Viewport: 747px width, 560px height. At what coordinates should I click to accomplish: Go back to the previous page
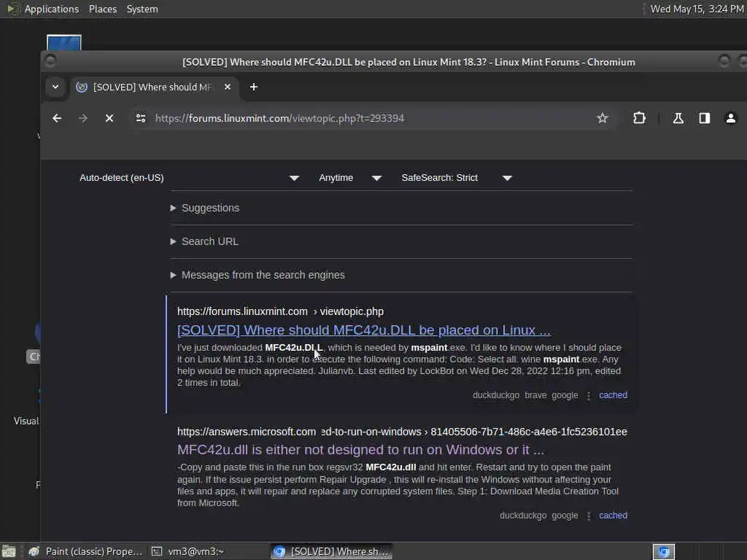[x=57, y=118]
